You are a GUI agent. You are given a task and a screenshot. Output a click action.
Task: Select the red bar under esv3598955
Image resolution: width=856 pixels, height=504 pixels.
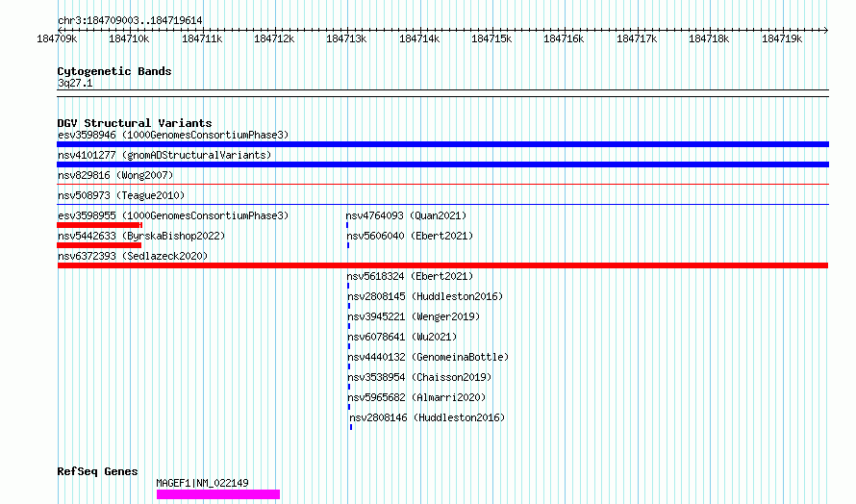click(x=100, y=225)
